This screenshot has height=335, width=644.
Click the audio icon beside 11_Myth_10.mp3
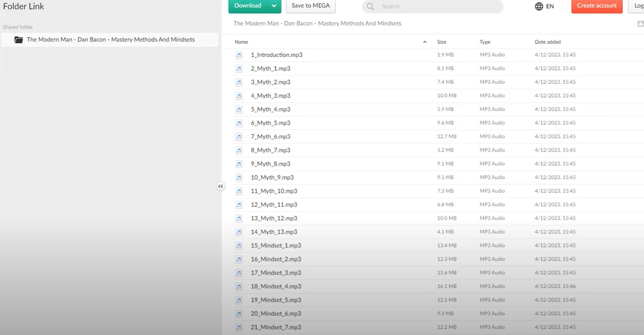pyautogui.click(x=239, y=191)
